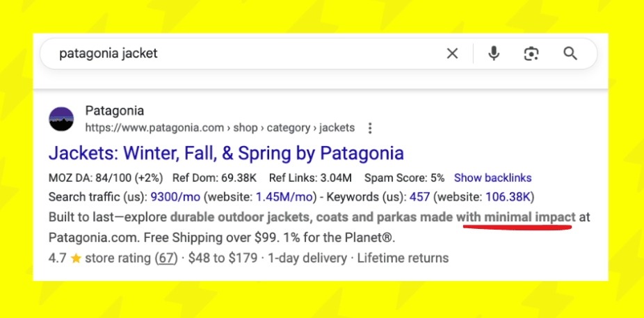Image resolution: width=644 pixels, height=318 pixels.
Task: Clear the search query with the X icon
Action: click(452, 54)
